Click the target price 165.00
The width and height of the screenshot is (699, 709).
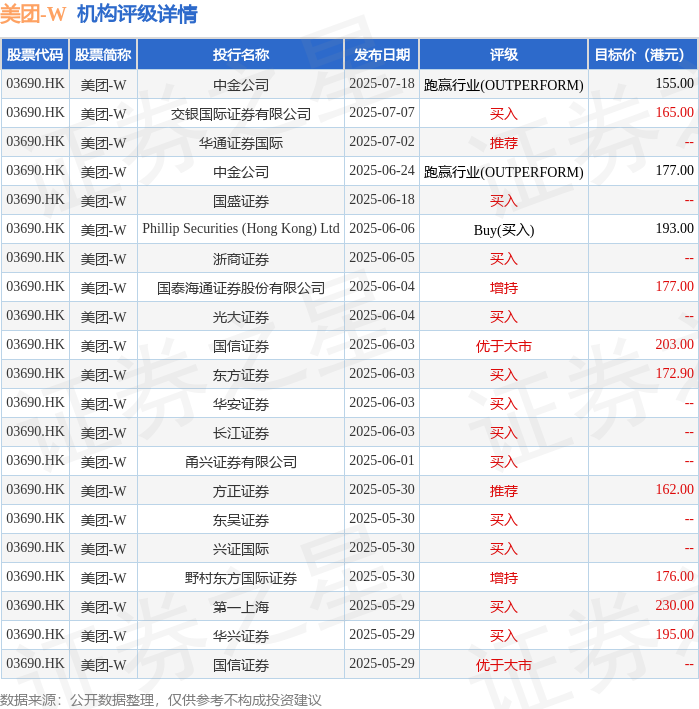coord(675,112)
